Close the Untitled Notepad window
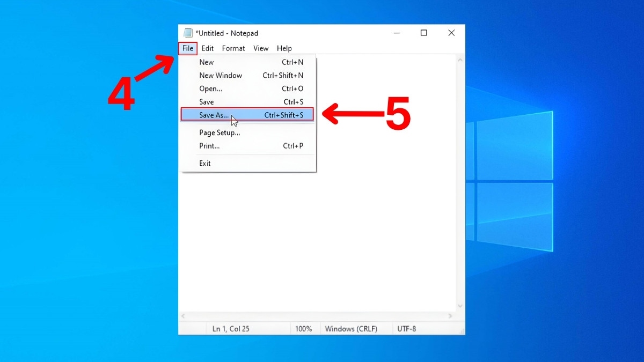This screenshot has width=644, height=362. pos(451,33)
